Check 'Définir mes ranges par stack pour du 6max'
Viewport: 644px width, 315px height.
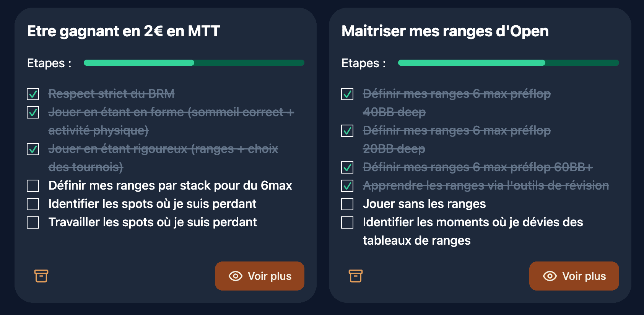[x=33, y=185]
